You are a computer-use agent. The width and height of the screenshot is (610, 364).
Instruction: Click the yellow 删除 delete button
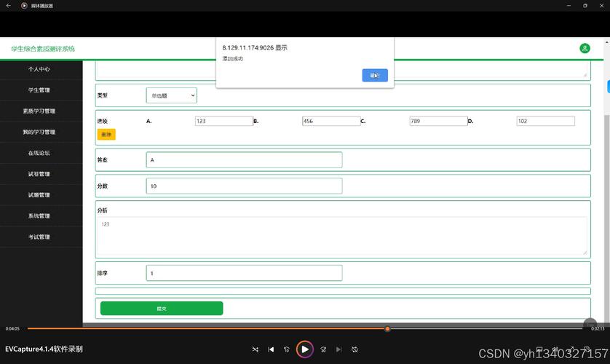(x=106, y=134)
